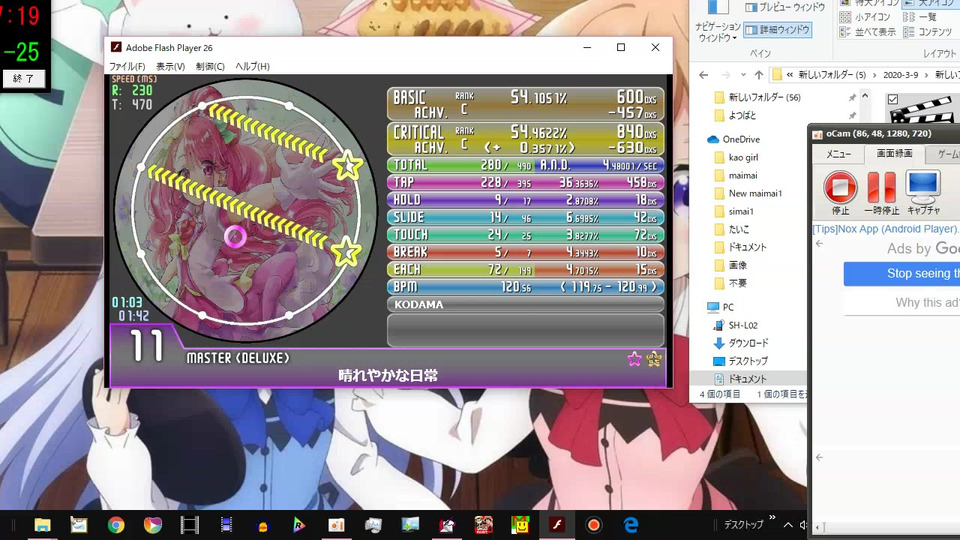The width and height of the screenshot is (960, 540).
Task: Open recent locations dropdown arrow in Explorer
Action: click(743, 75)
